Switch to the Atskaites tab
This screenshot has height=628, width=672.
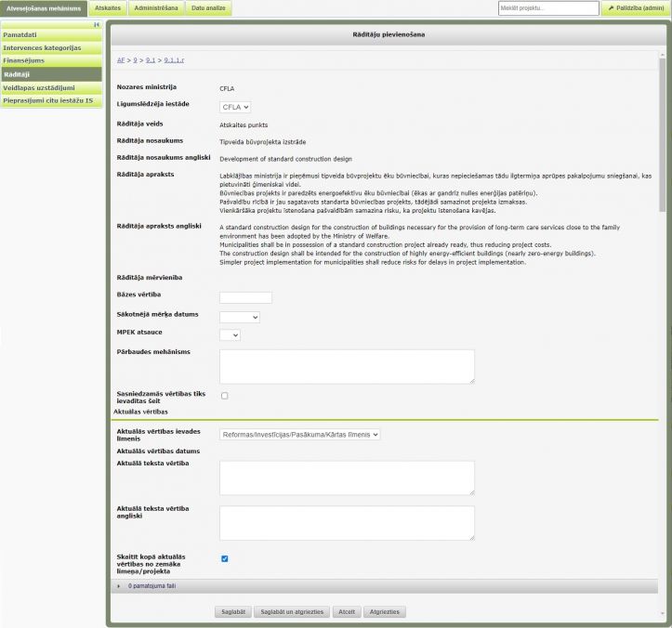tap(108, 8)
